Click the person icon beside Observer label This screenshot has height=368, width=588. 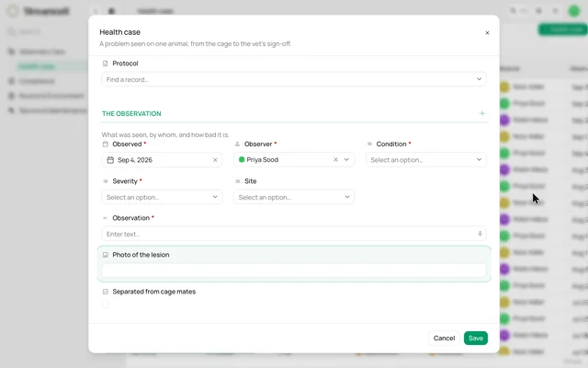(237, 144)
